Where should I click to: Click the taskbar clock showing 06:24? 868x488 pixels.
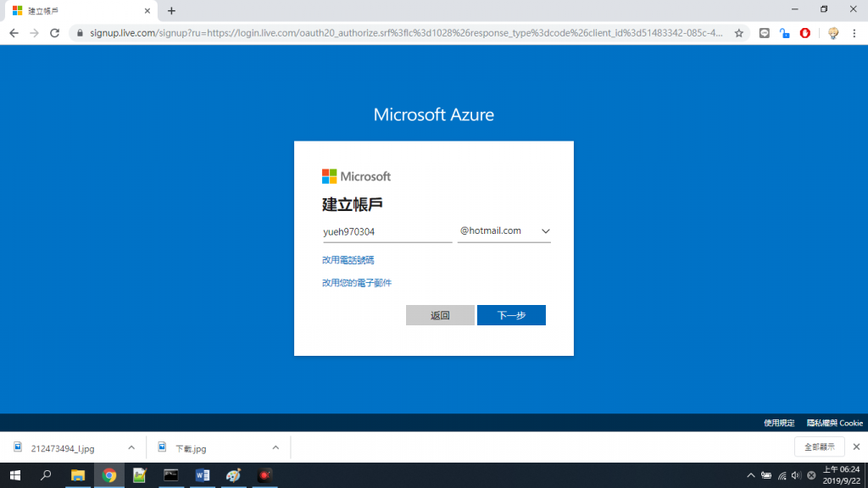[x=841, y=475]
